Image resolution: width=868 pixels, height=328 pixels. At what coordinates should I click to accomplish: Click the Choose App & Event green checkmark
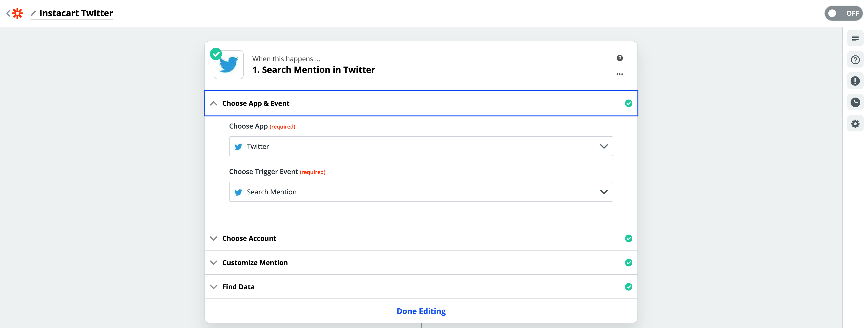coord(628,103)
